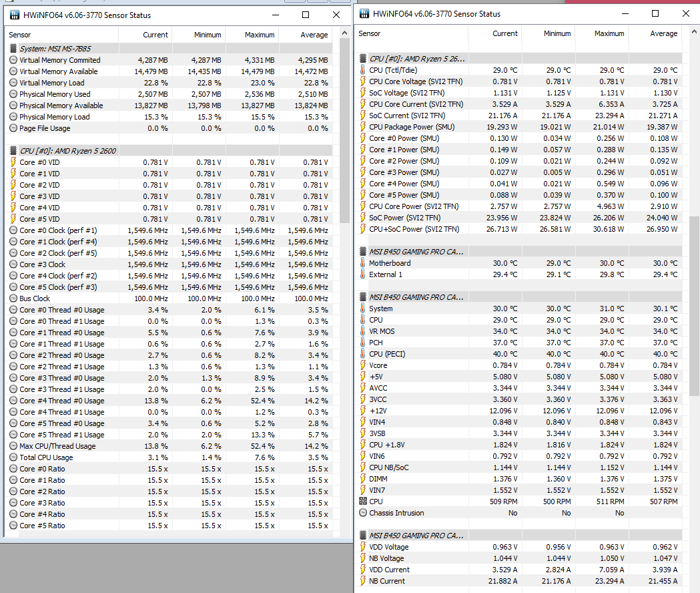700x593 pixels.
Task: Click the Average column header in right window
Action: click(655, 33)
